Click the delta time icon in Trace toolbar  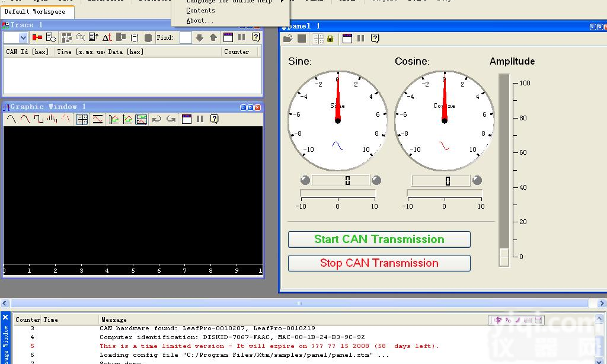point(107,37)
